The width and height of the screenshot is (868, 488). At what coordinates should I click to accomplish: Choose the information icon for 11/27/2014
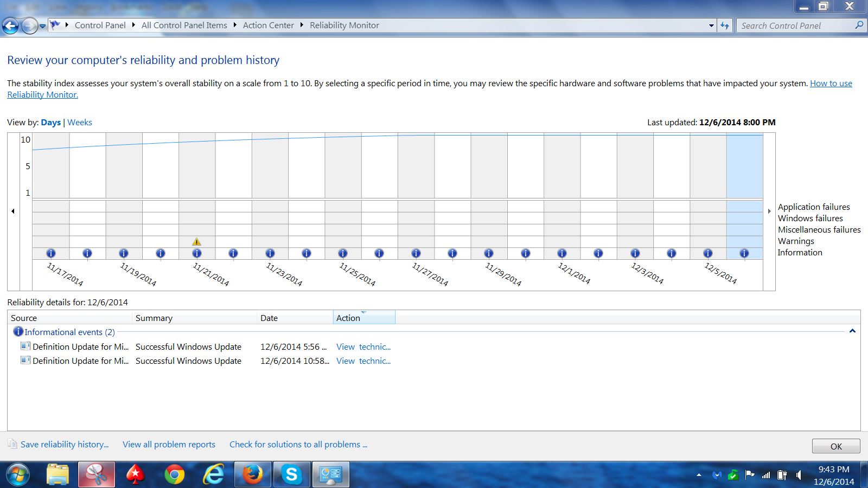[416, 253]
